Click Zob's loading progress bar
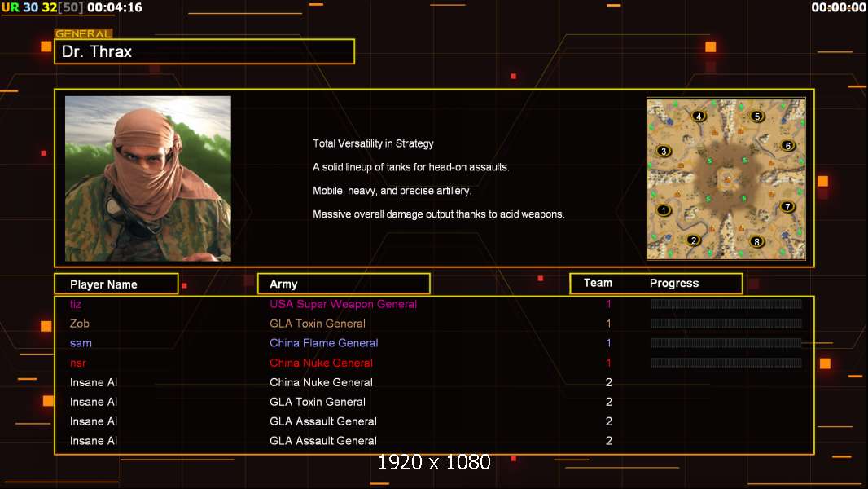868x489 pixels. [x=726, y=324]
